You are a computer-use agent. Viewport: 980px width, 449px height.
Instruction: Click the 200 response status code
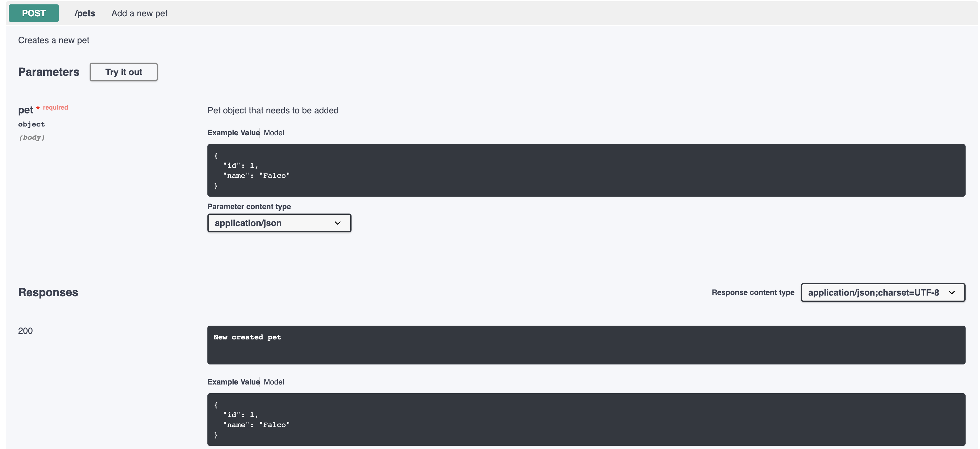click(25, 330)
